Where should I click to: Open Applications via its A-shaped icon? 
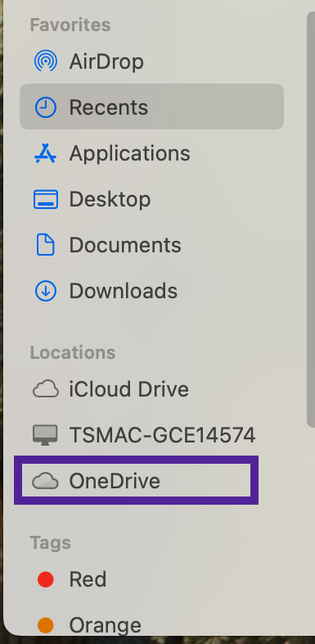coord(46,153)
